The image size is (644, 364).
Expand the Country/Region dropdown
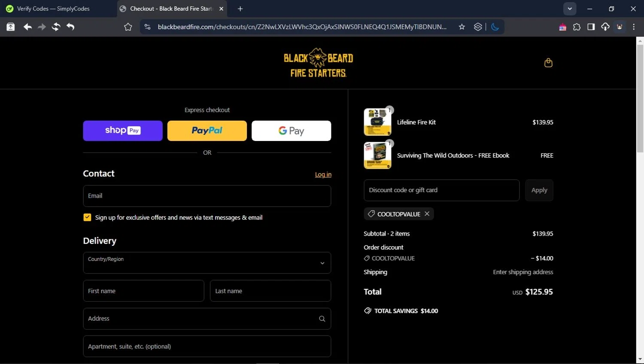click(207, 263)
